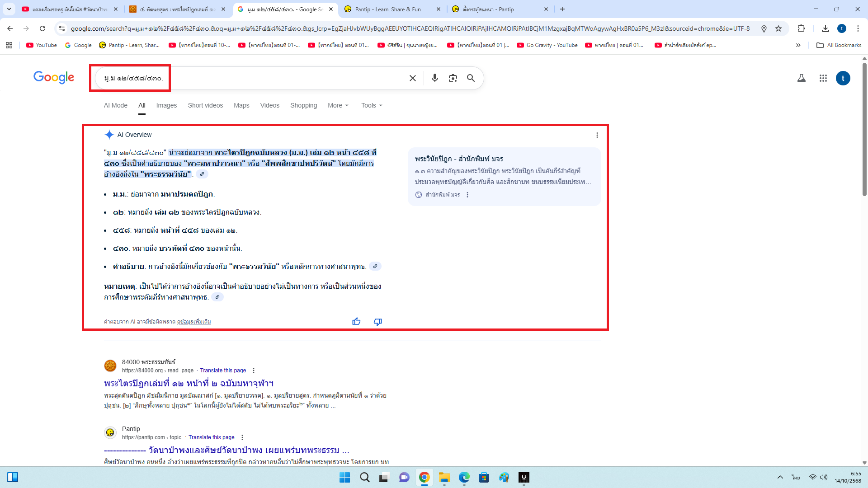Bookmark this page with star icon
This screenshot has width=868, height=488.
(778, 28)
